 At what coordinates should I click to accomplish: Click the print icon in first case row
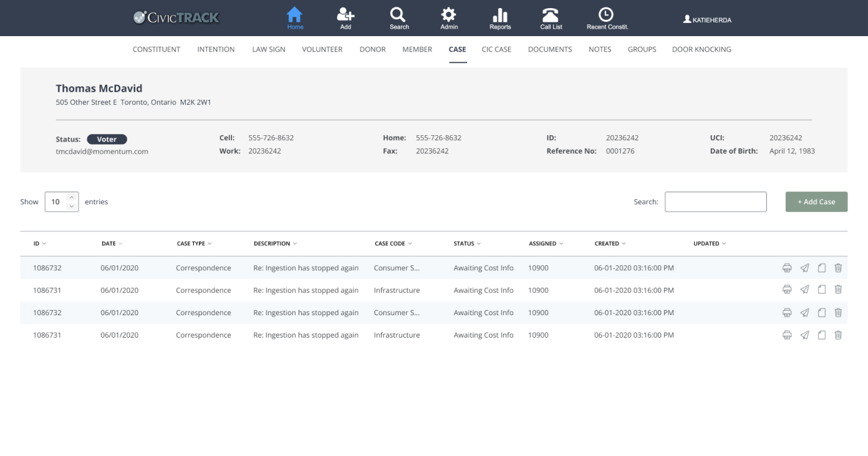[x=787, y=268]
